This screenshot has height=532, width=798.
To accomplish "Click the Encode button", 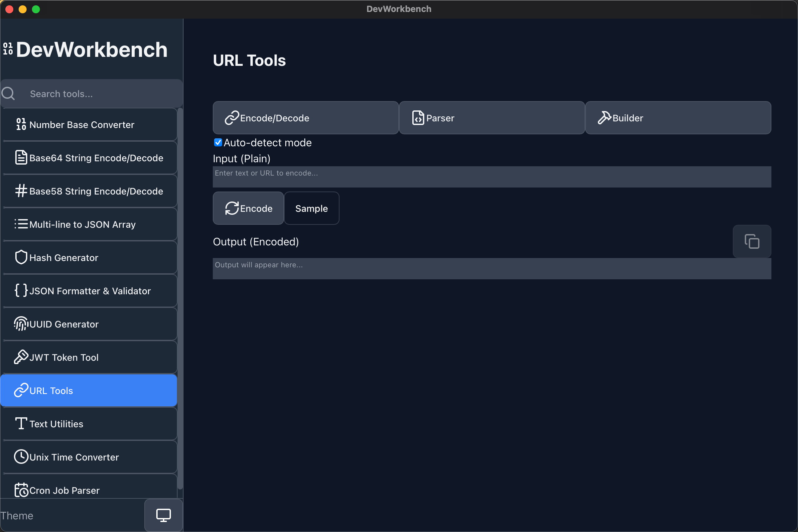I will point(248,208).
